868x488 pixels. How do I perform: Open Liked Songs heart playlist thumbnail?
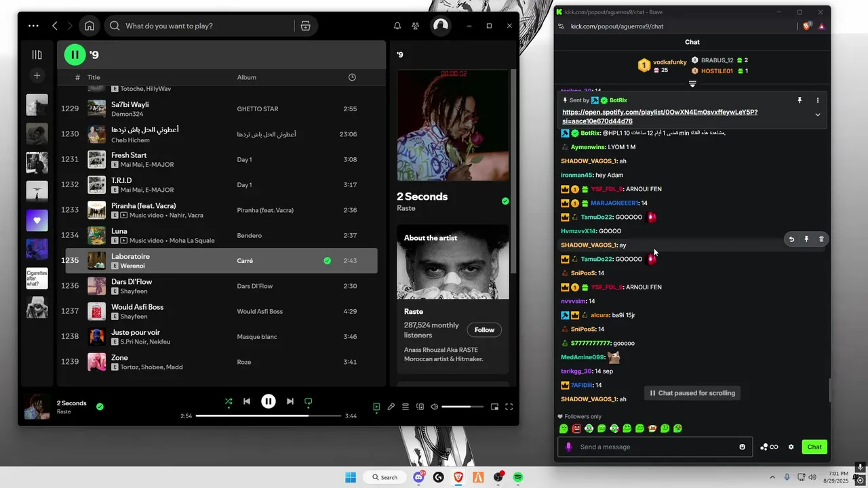click(37, 221)
